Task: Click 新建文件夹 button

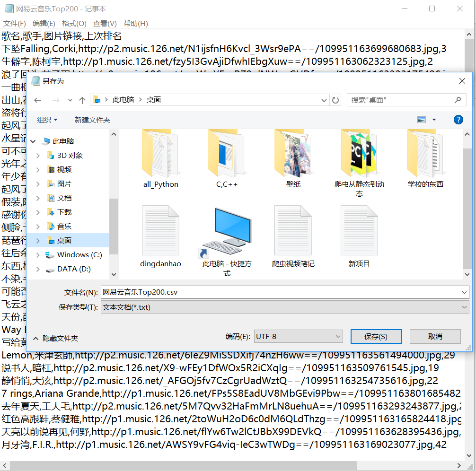Action: click(x=92, y=120)
